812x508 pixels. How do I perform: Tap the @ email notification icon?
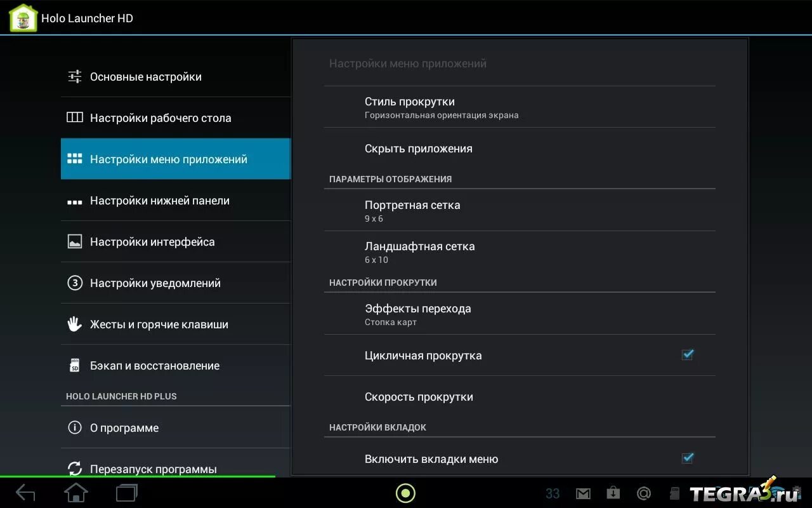pos(644,493)
